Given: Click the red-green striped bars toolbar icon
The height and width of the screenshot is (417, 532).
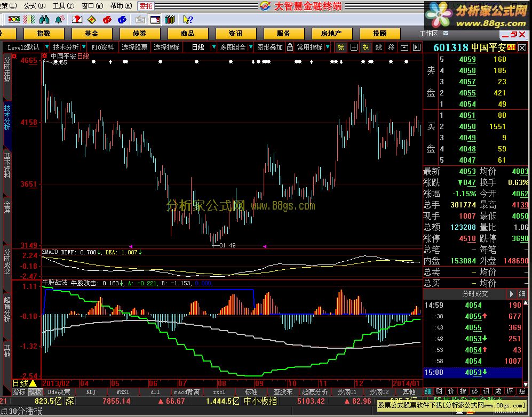Looking at the screenshot, I should pos(29,20).
